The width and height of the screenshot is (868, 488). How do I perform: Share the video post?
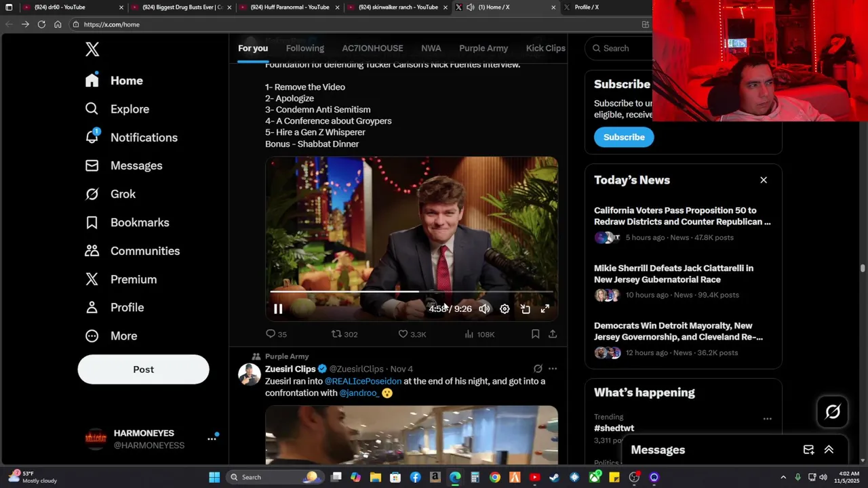553,334
